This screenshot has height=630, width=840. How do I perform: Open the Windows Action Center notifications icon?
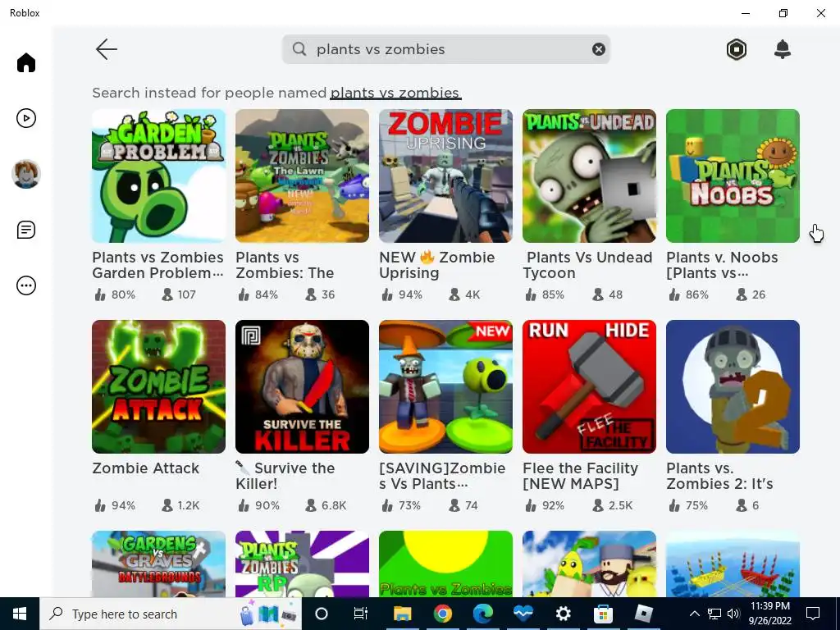(813, 614)
